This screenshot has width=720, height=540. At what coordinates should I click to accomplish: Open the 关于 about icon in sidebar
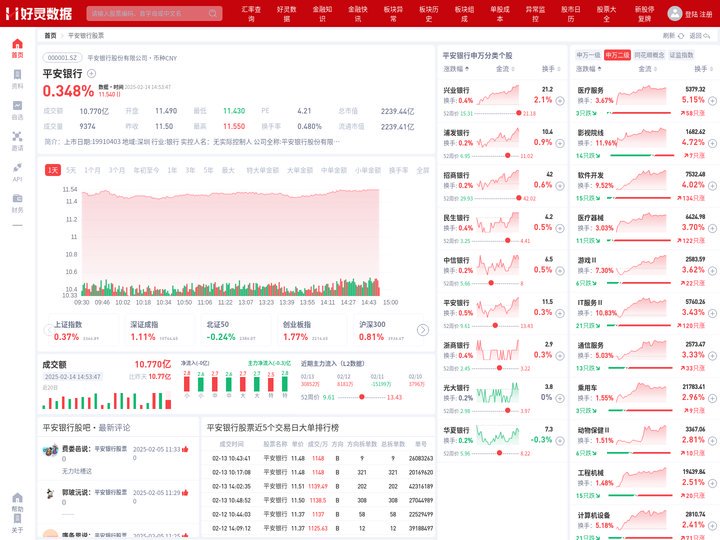pos(17,523)
